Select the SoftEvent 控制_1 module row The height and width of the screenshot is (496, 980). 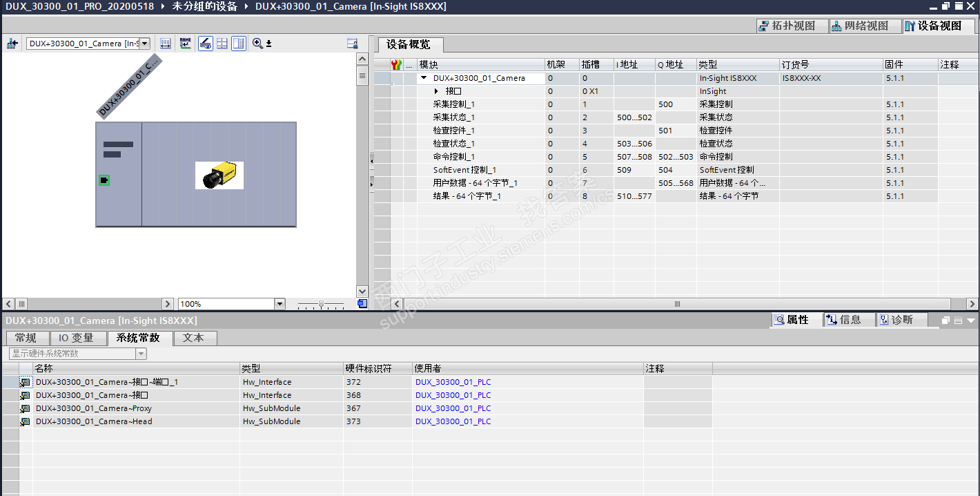676,170
